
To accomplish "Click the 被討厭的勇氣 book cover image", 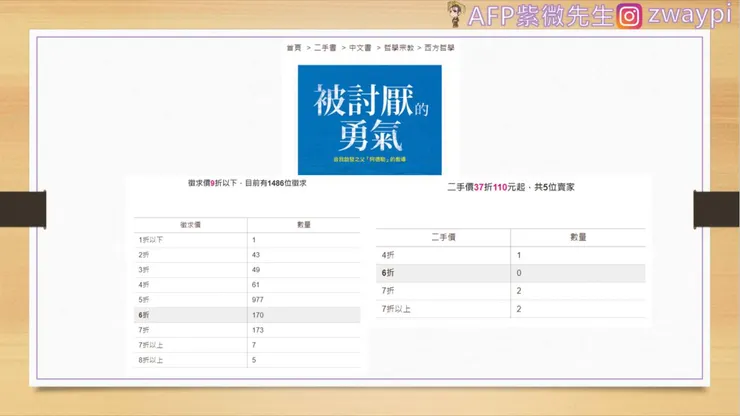I will [370, 120].
